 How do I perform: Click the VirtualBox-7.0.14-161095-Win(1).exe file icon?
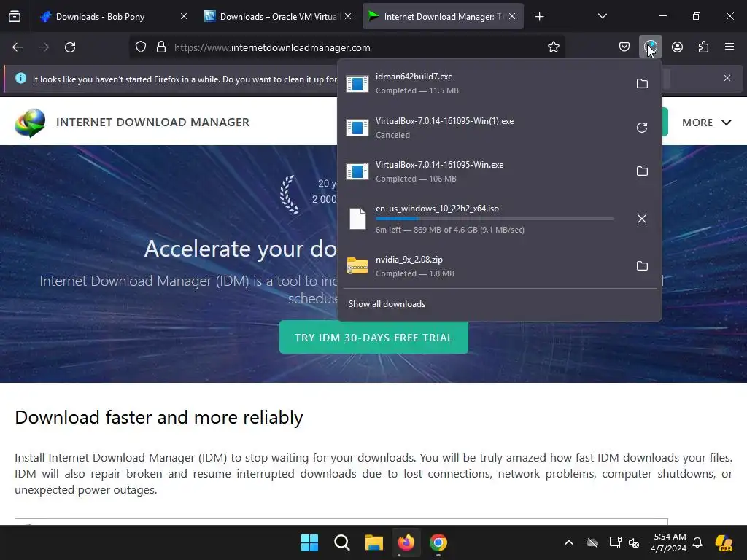pos(357,128)
